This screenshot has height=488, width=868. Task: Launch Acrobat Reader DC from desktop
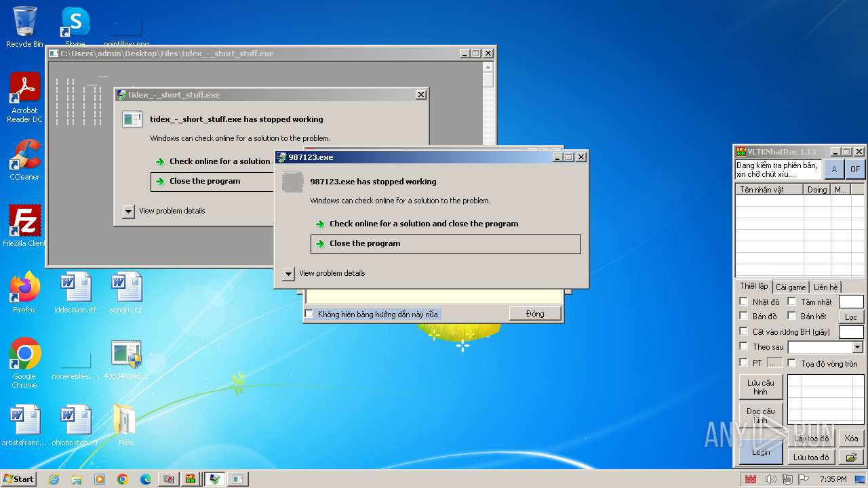pos(24,98)
